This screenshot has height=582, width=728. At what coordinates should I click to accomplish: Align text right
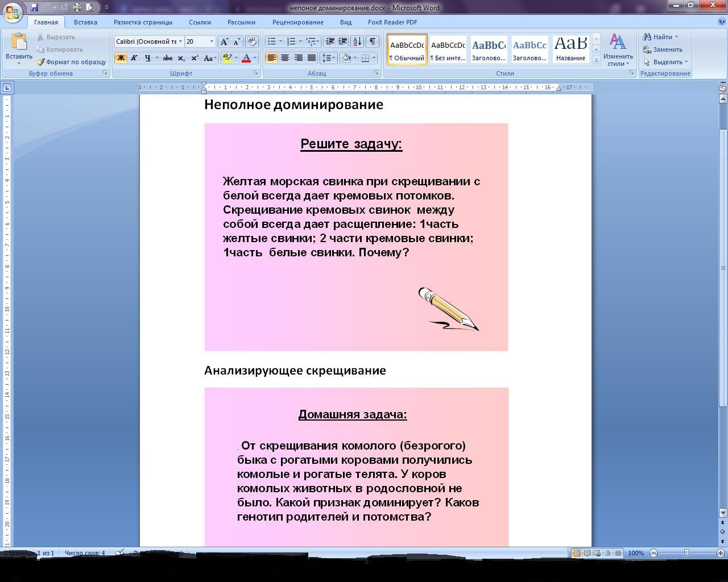tap(298, 58)
